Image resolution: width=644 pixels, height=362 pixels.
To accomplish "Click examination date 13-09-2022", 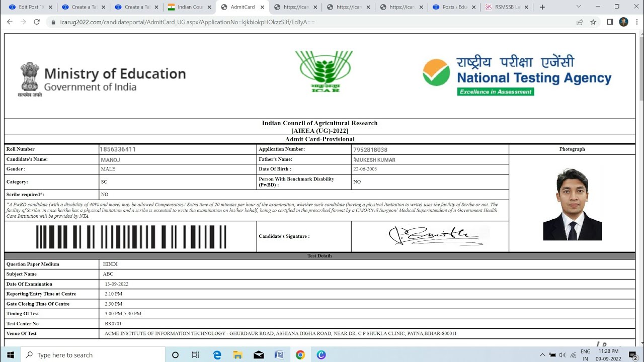I will pyautogui.click(x=117, y=284).
